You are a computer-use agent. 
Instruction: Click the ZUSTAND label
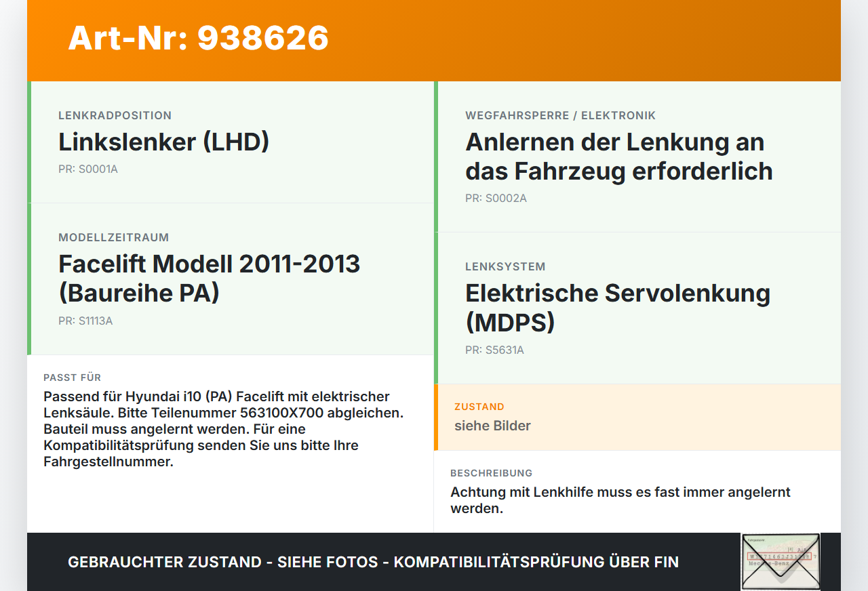[479, 407]
